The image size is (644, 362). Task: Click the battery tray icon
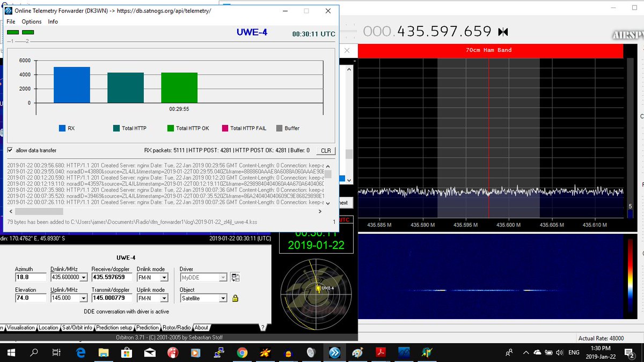tap(548, 352)
